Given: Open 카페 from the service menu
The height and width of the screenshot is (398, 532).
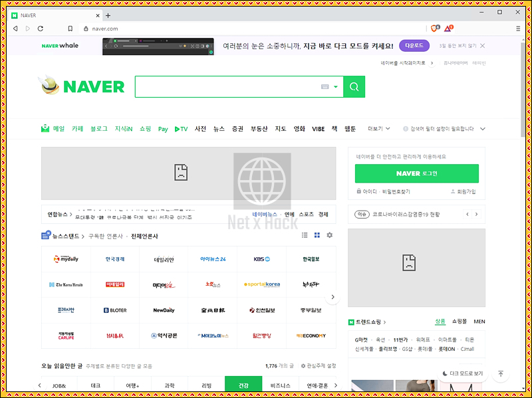Looking at the screenshot, I should tap(77, 129).
